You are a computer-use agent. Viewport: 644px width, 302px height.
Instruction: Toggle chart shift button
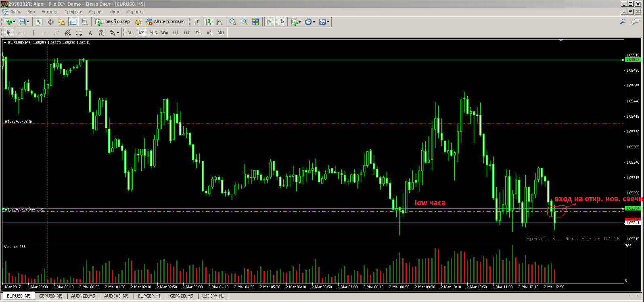click(x=281, y=22)
